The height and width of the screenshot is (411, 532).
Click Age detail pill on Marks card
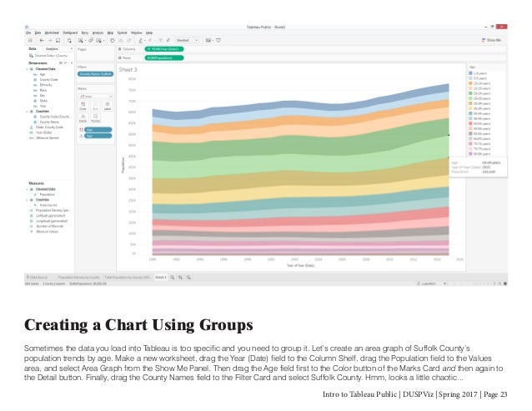[98, 136]
